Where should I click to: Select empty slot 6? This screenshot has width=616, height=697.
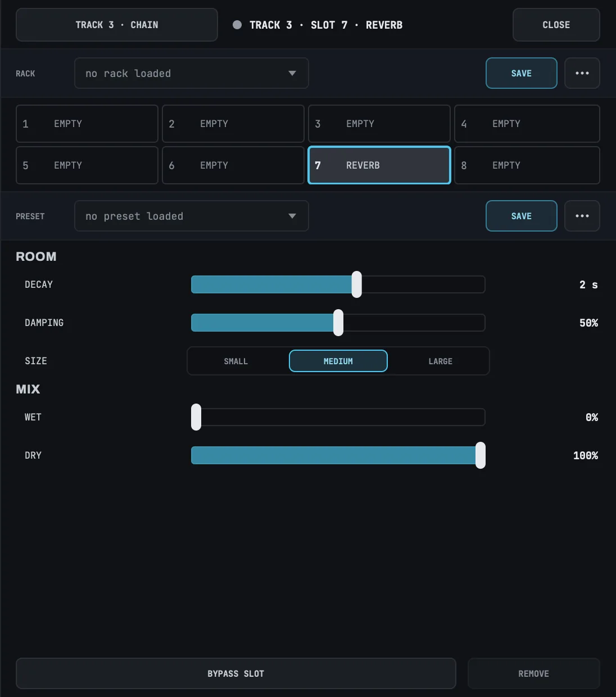click(233, 165)
